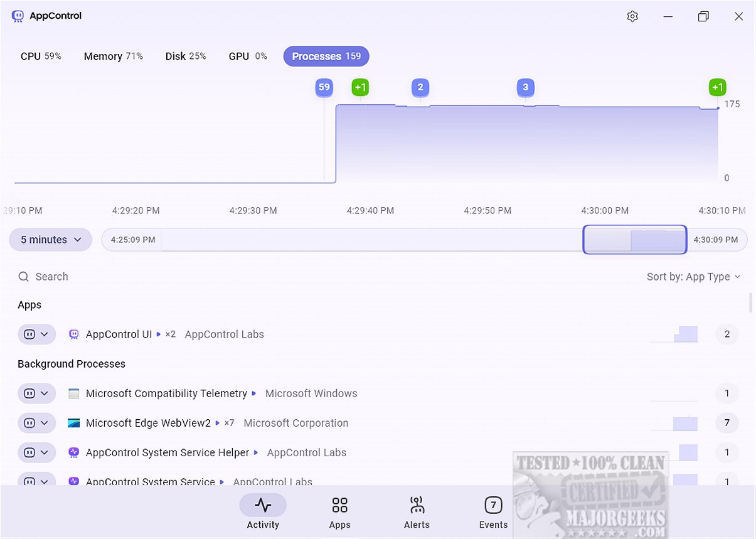
Task: Open the Alerts bottom navigation tab
Action: (417, 511)
